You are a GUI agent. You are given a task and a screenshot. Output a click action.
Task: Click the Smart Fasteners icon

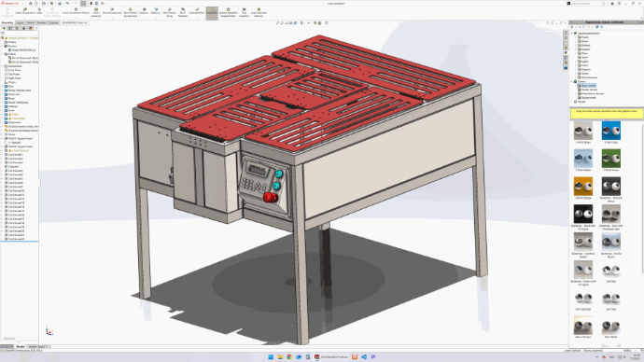96,12
